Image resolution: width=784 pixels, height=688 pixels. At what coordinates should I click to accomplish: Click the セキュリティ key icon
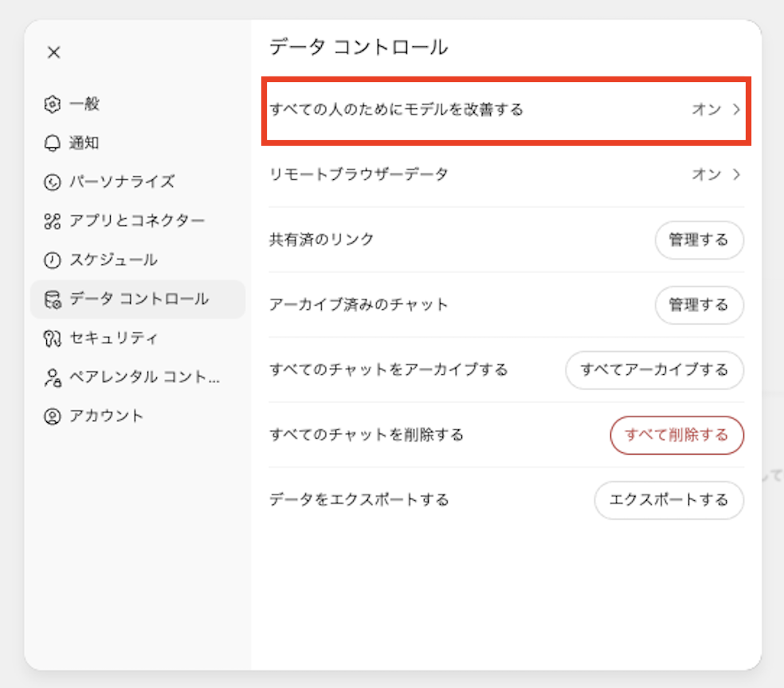pyautogui.click(x=53, y=338)
